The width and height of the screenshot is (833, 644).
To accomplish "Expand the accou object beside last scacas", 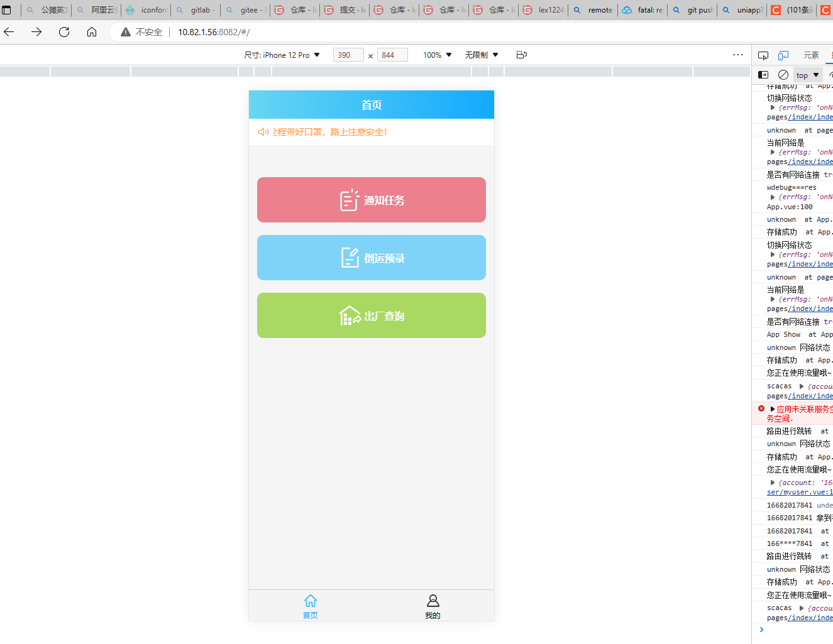I will point(802,608).
